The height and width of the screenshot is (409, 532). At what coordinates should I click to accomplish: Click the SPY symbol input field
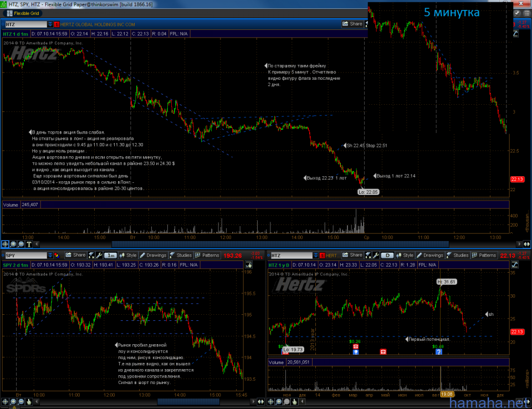coord(26,255)
